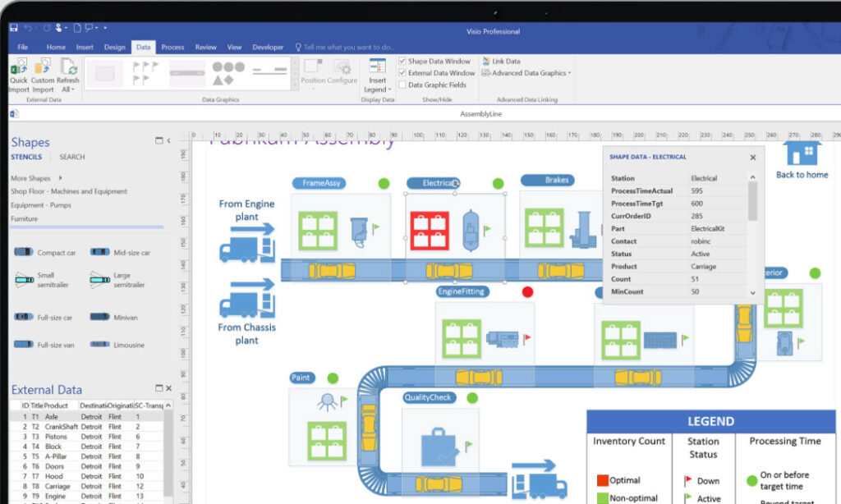Click the ProcessTimeActual value 595
This screenshot has width=841, height=504.
696,191
